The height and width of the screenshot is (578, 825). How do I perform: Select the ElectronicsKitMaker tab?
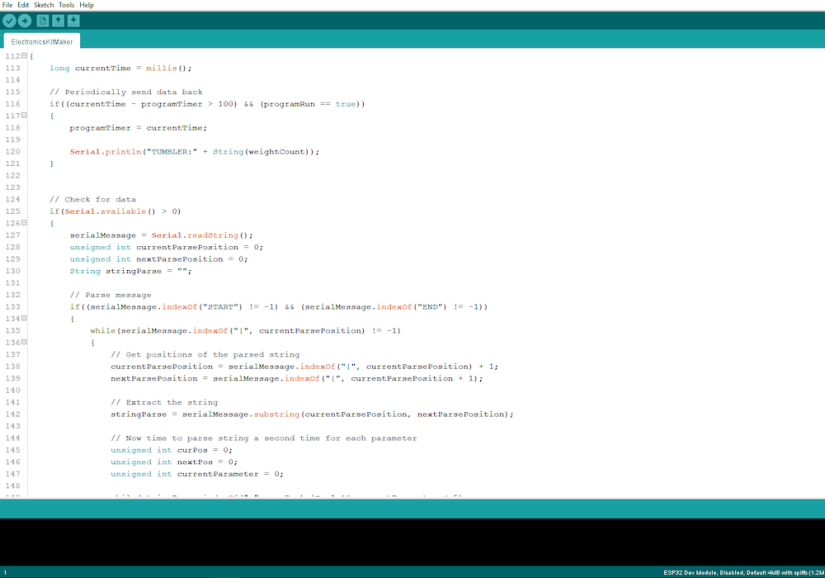42,42
